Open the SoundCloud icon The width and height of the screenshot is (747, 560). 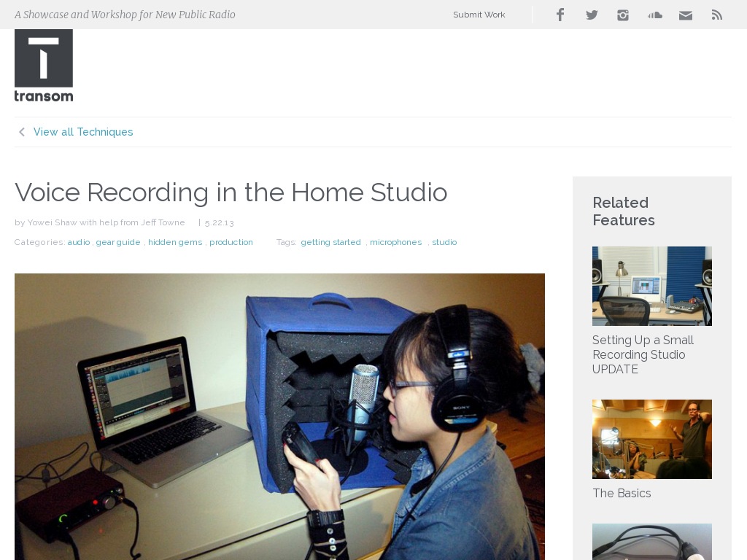tap(654, 15)
